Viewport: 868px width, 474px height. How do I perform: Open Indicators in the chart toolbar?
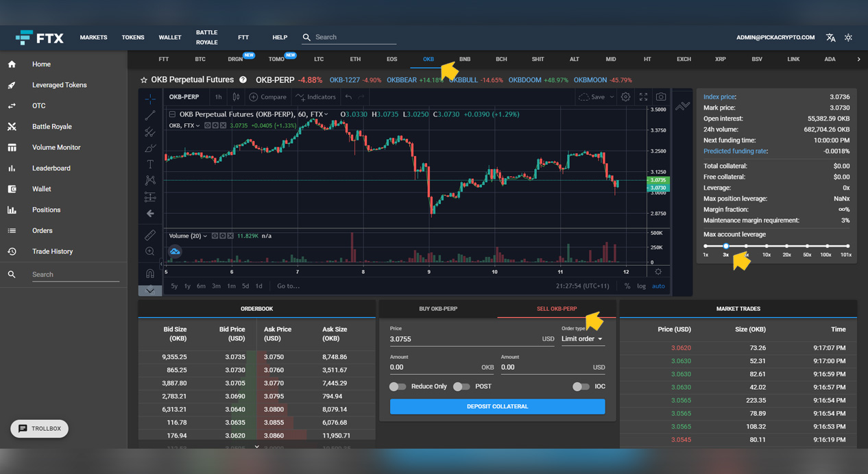[x=315, y=97]
